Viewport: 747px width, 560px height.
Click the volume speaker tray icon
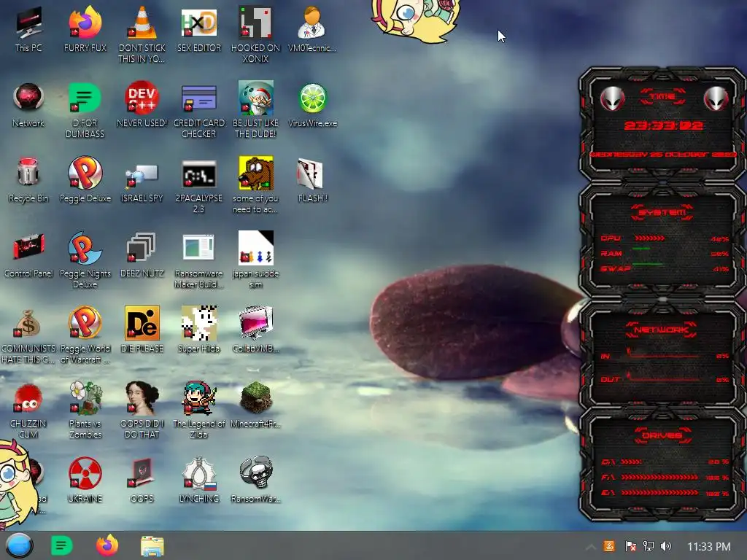pyautogui.click(x=665, y=546)
